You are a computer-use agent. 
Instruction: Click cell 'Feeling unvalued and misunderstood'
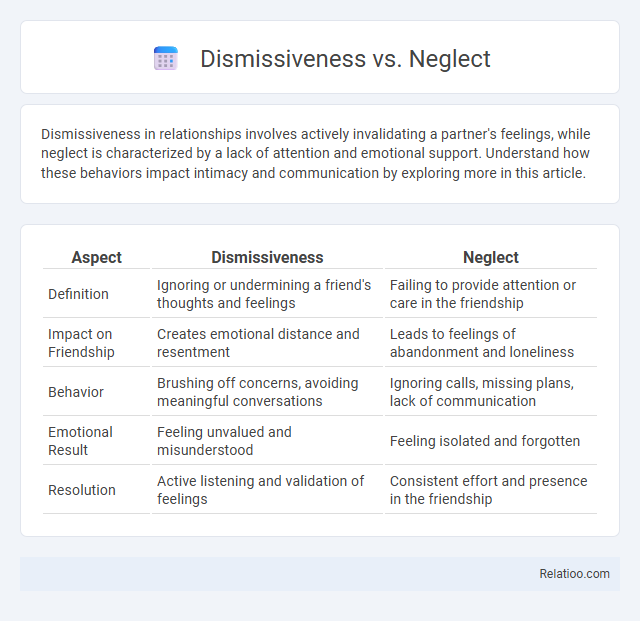pos(267,441)
